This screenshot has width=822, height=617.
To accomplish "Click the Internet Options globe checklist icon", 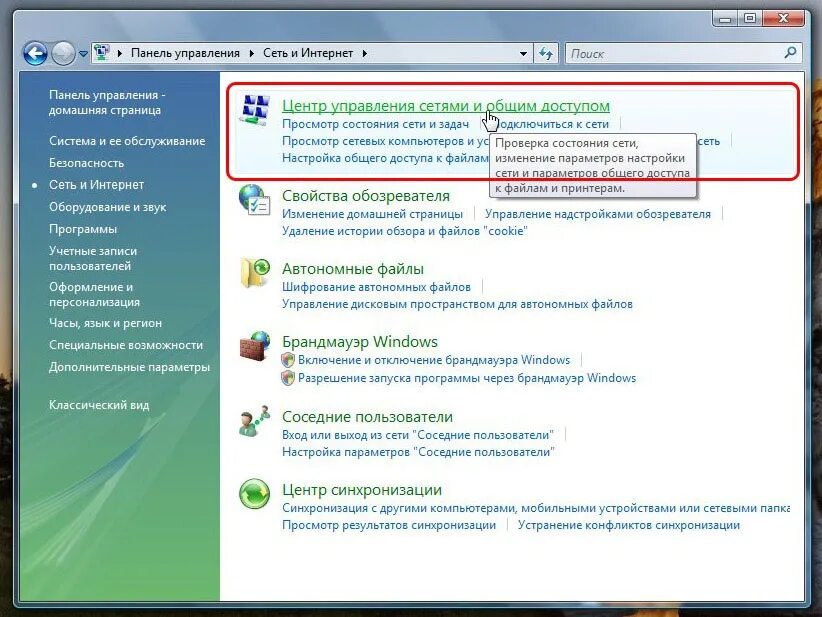I will pyautogui.click(x=255, y=199).
